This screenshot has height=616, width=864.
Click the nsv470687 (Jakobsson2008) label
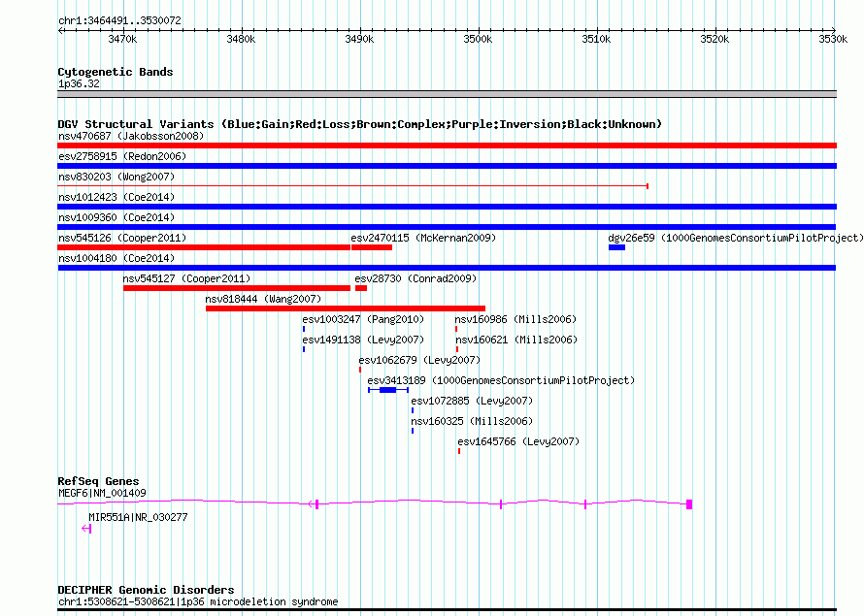pyautogui.click(x=131, y=136)
